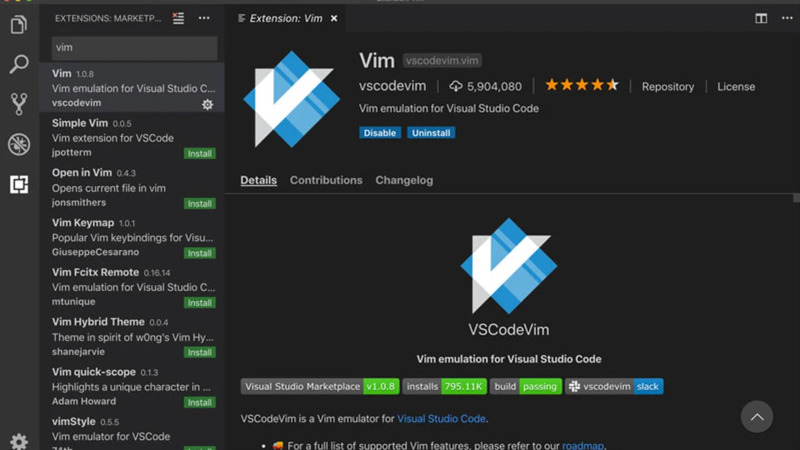Click the 5,904,080 install count
The image size is (800, 450).
pyautogui.click(x=494, y=87)
